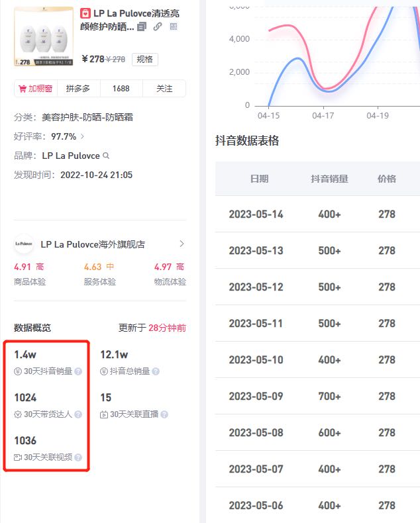Click the 加橱窗 button
Image resolution: width=420 pixels, height=523 pixels.
point(36,89)
